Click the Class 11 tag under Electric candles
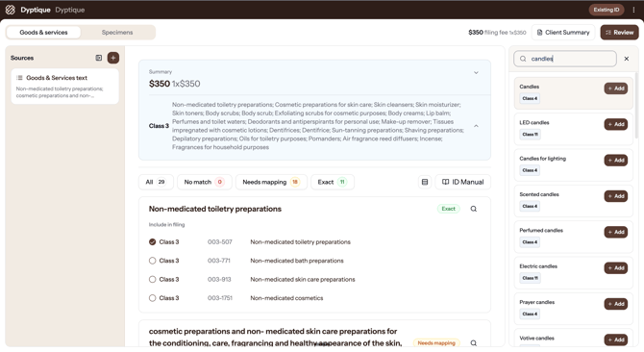This screenshot has height=352, width=644. tap(530, 278)
